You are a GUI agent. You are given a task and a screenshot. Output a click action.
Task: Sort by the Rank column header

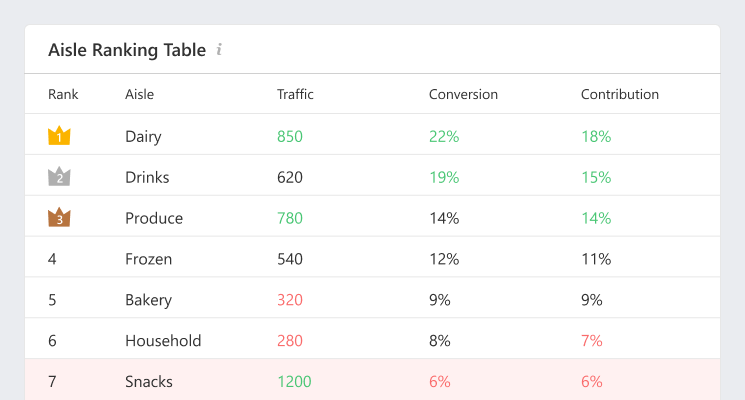click(63, 94)
